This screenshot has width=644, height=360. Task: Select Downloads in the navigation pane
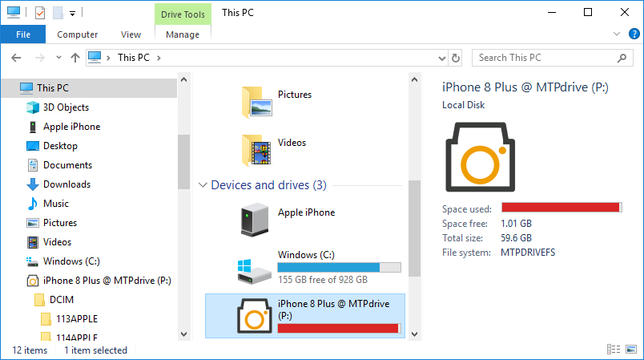[x=66, y=184]
